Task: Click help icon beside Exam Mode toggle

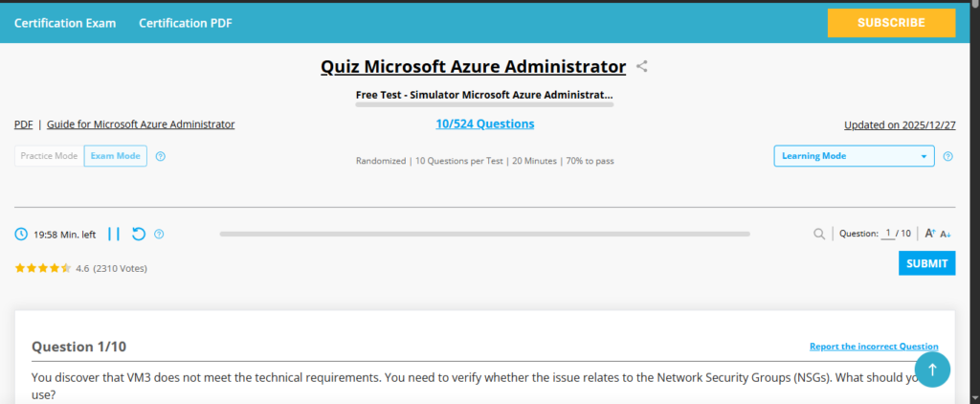Action: (160, 156)
